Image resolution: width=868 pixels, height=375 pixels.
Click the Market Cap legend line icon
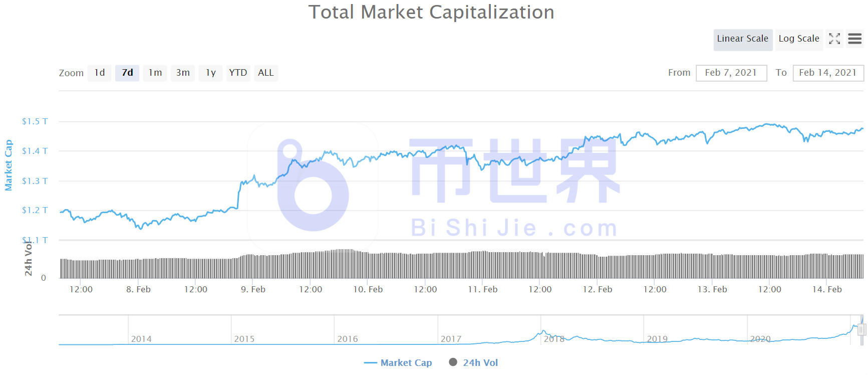click(x=371, y=362)
